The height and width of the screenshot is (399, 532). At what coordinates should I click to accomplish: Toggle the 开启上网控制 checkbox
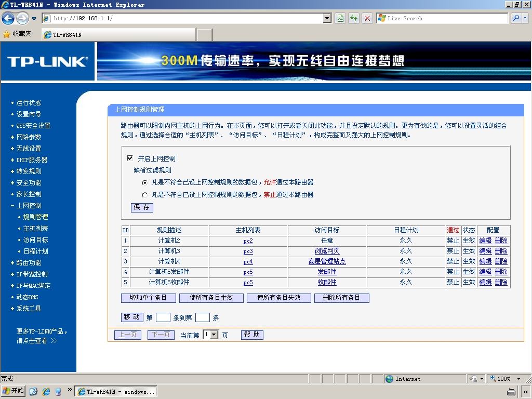click(130, 158)
